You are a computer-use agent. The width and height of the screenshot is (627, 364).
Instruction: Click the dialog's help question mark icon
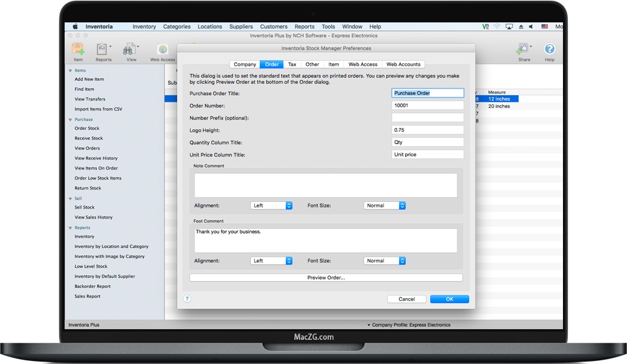coord(186,299)
